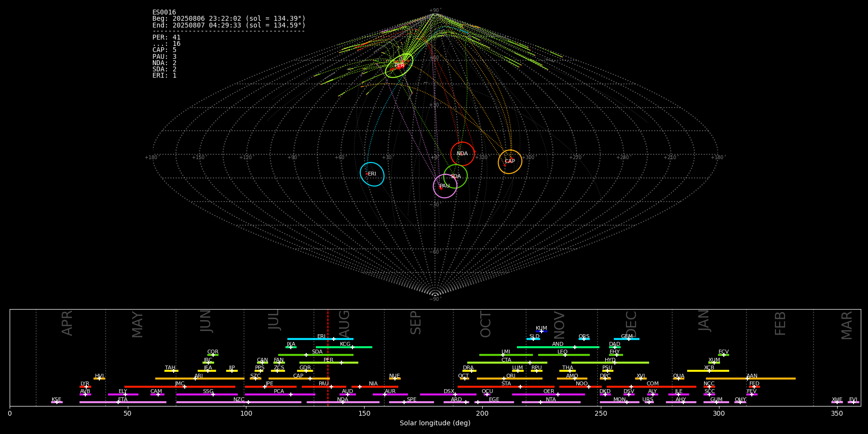Click the red NDA radiant circle on map
This screenshot has width=868, height=434.
coord(462,154)
